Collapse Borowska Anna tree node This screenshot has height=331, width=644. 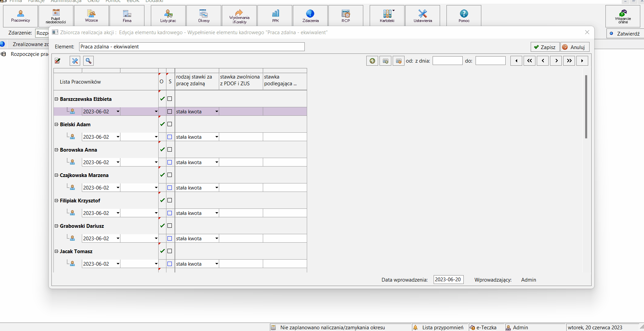[x=56, y=150]
